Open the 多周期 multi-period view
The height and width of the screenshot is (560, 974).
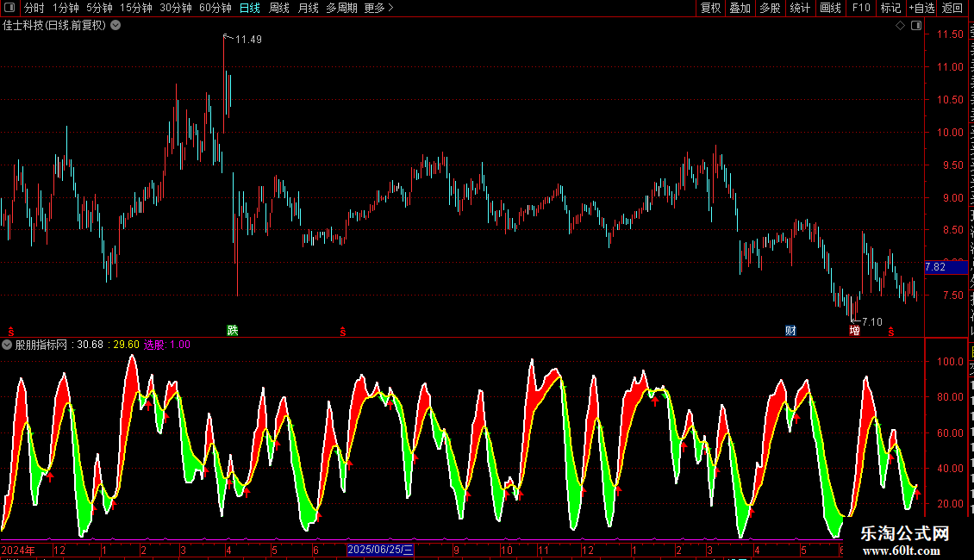341,8
